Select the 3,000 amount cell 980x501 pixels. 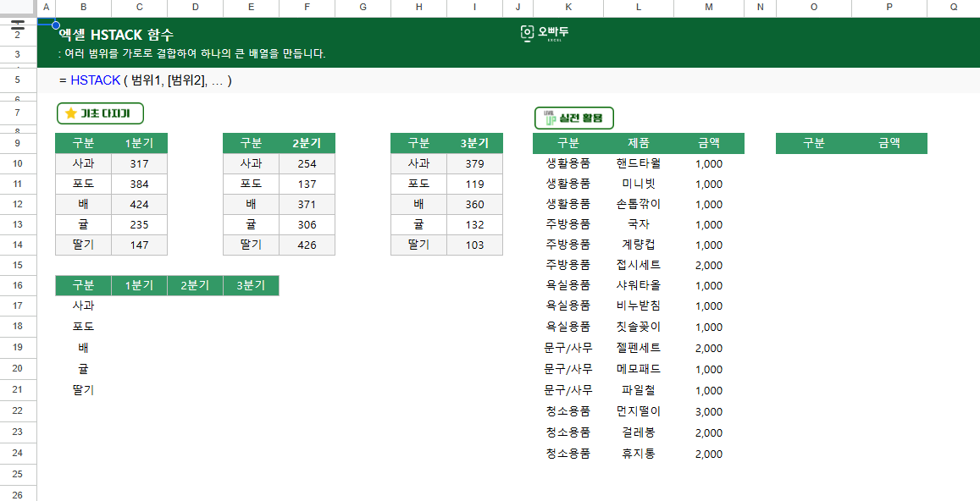pyautogui.click(x=708, y=411)
